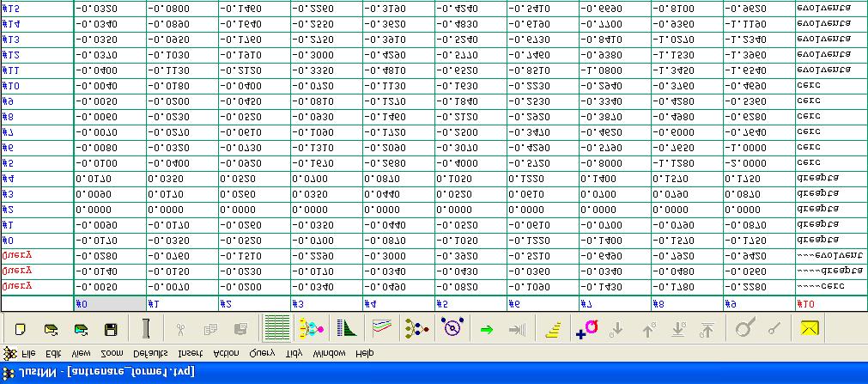The height and width of the screenshot is (384, 868).
Task: Click the ~~~~evolvent output cell
Action: pyautogui.click(x=831, y=256)
